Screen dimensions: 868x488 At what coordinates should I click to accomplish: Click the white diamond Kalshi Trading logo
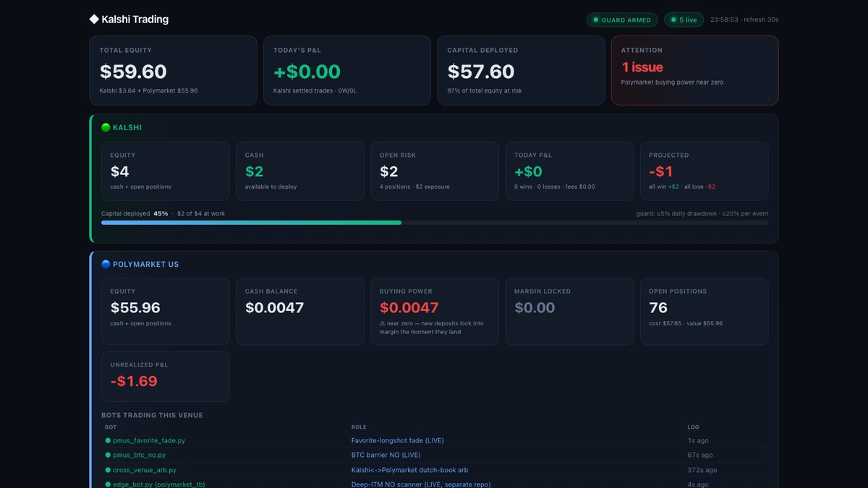pyautogui.click(x=94, y=20)
